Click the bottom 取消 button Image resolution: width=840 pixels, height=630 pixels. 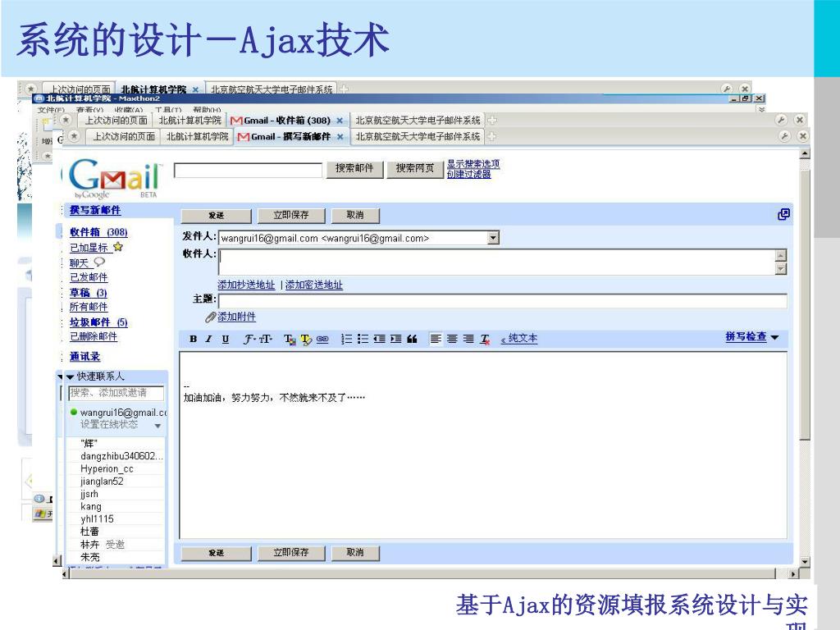(x=355, y=553)
